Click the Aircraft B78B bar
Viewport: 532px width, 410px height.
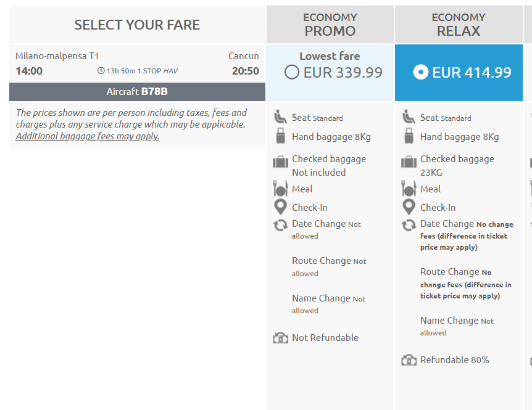pos(137,91)
